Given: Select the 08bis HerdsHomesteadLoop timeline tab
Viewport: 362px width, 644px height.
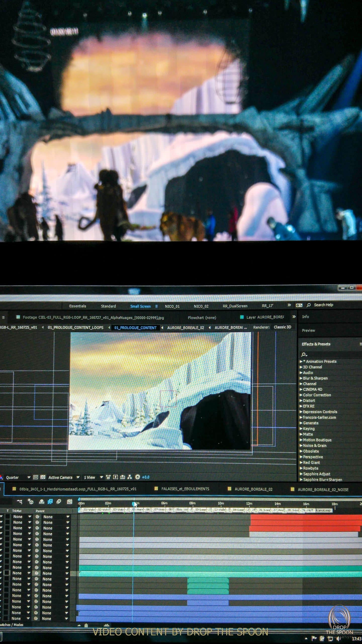Looking at the screenshot, I should tap(78, 489).
